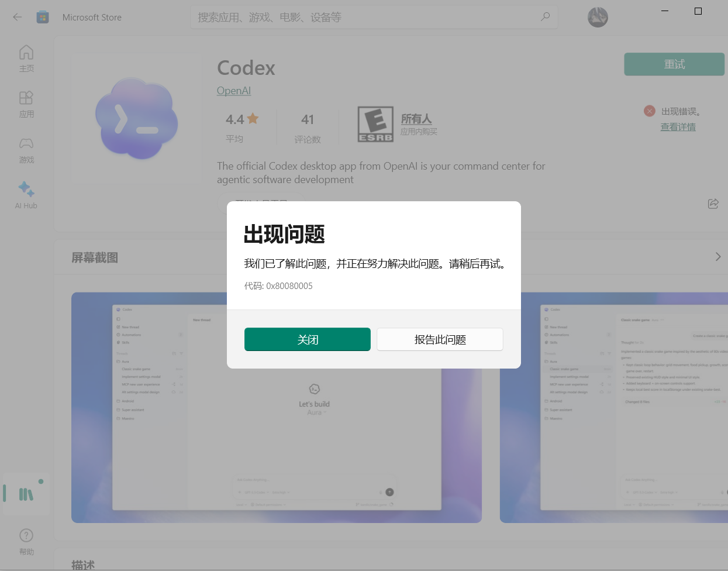Viewport: 728px width, 571px height.
Task: Click the Codex app icon
Action: click(x=136, y=119)
